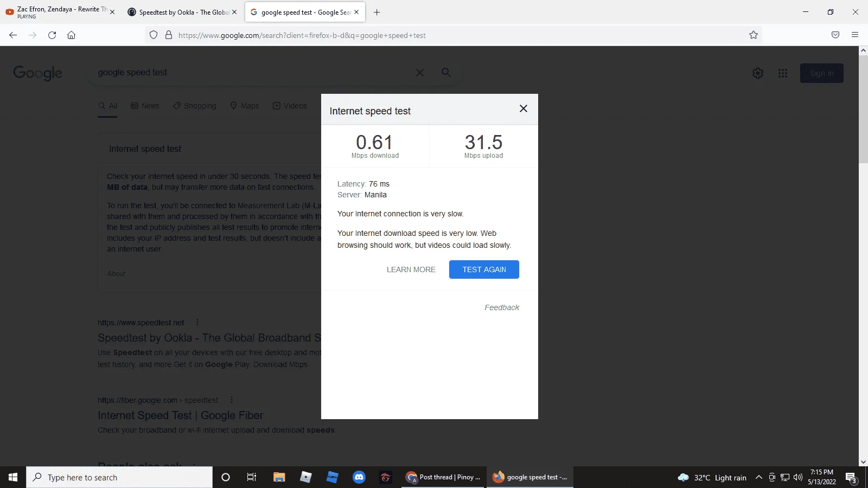The height and width of the screenshot is (488, 868).
Task: Select the Shopping search filter
Action: click(194, 106)
